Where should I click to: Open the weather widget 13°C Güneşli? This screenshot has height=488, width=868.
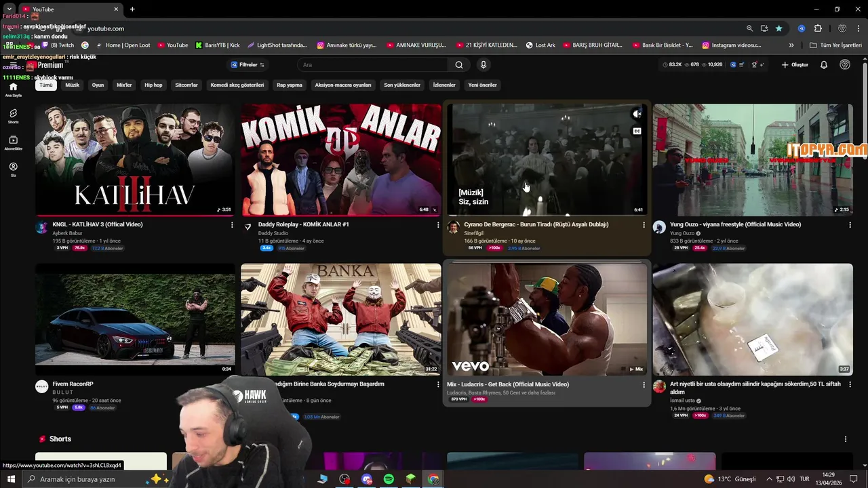point(730,479)
